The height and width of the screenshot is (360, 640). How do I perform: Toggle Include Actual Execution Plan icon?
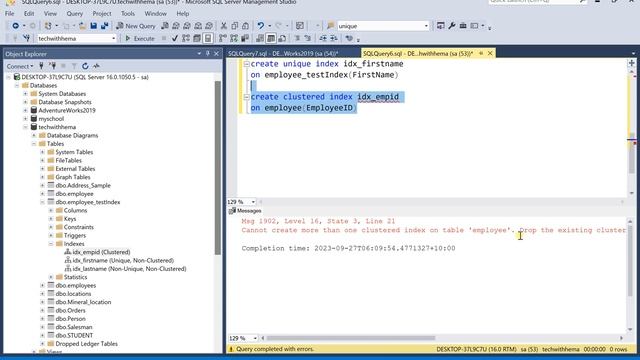click(222, 38)
